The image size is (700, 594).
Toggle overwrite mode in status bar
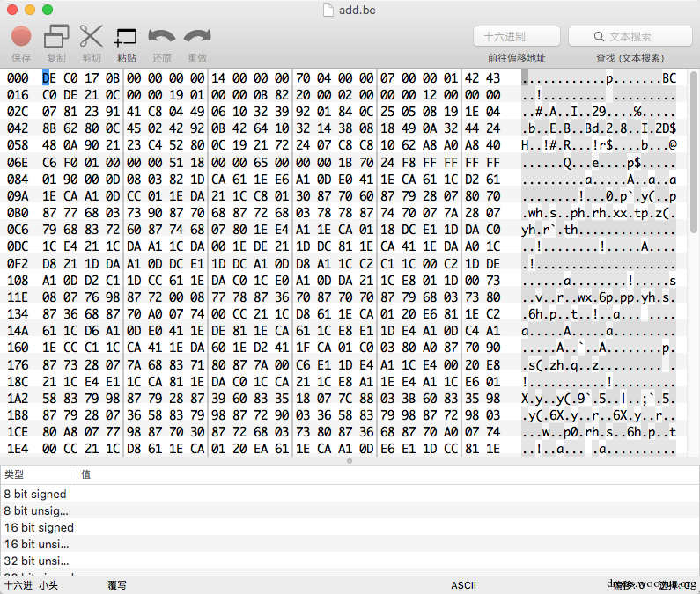click(x=117, y=585)
